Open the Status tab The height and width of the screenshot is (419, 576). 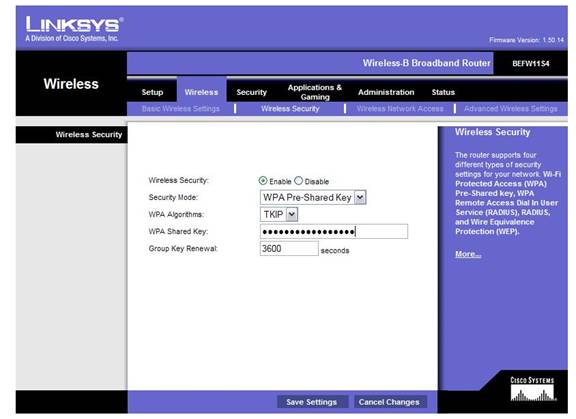point(443,92)
